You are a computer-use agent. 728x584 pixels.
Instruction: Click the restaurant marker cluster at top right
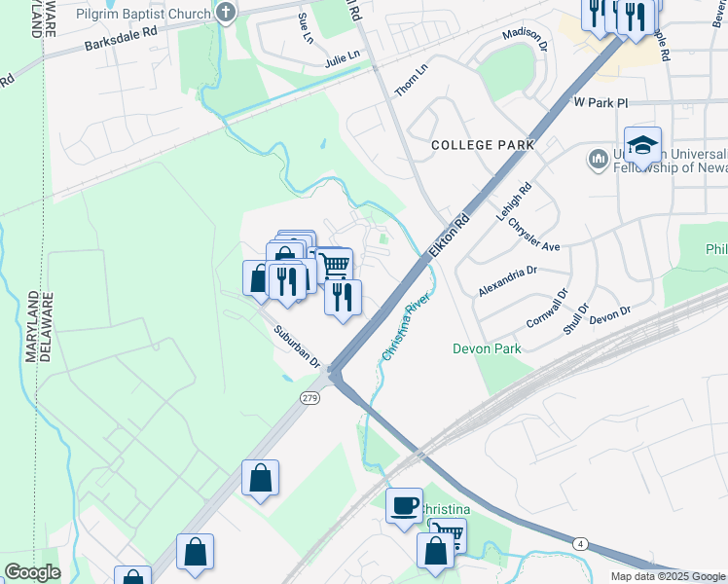(637, 18)
